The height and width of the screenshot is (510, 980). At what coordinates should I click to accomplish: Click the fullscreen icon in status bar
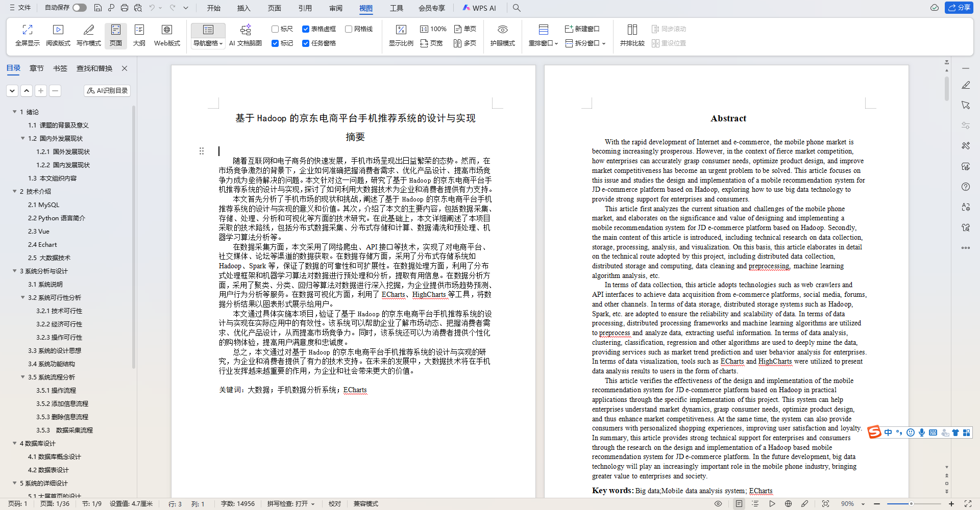[968, 504]
